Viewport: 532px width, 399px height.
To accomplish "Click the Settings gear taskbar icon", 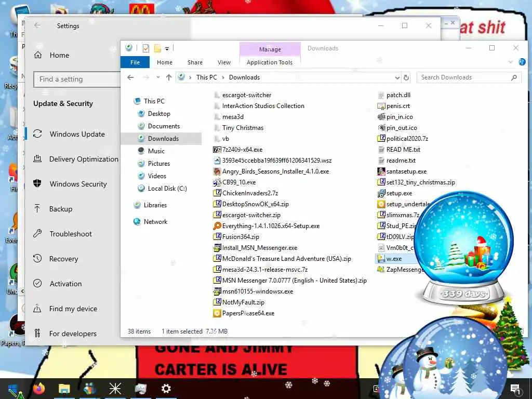I will (166, 389).
